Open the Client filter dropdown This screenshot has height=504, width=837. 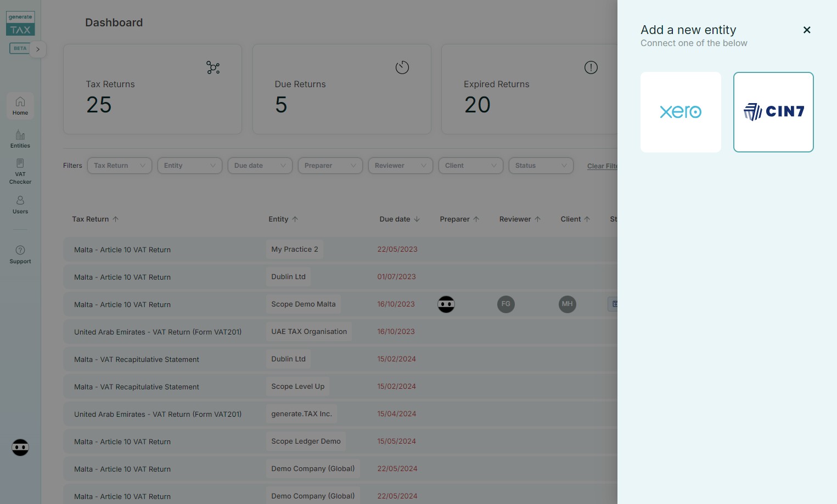tap(471, 166)
